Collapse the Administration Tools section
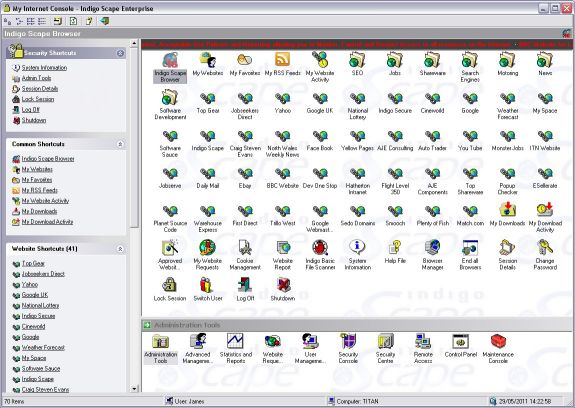 (147, 325)
